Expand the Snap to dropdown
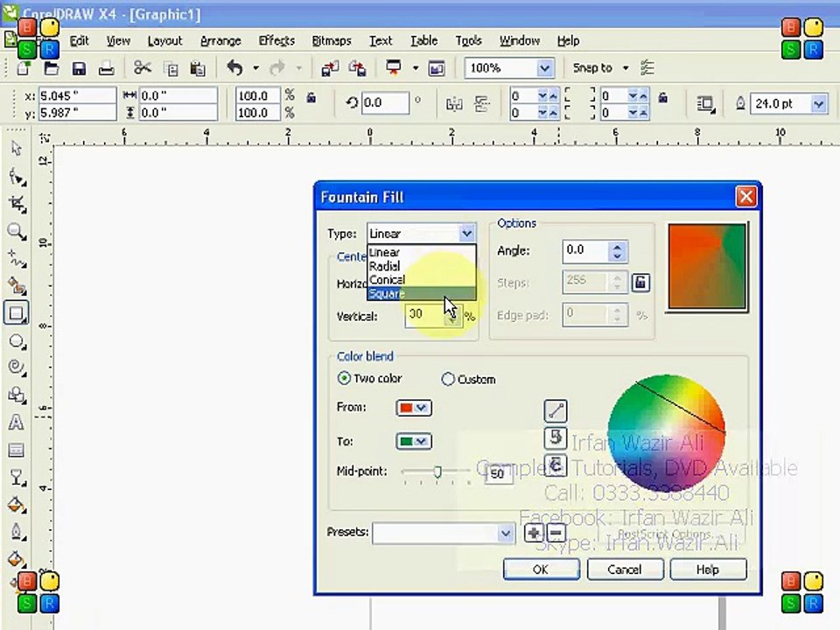The image size is (840, 630). click(625, 68)
